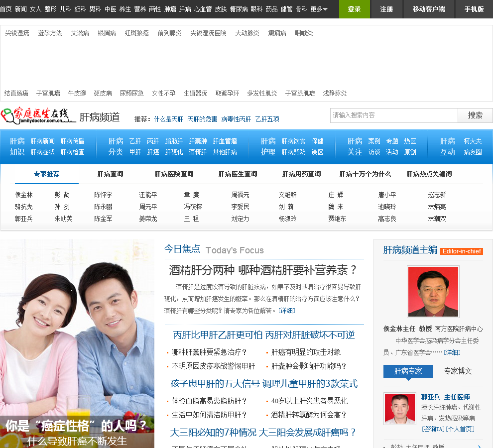
Task: Open hot keyword 尖锐湿疣
Action: click(x=17, y=33)
